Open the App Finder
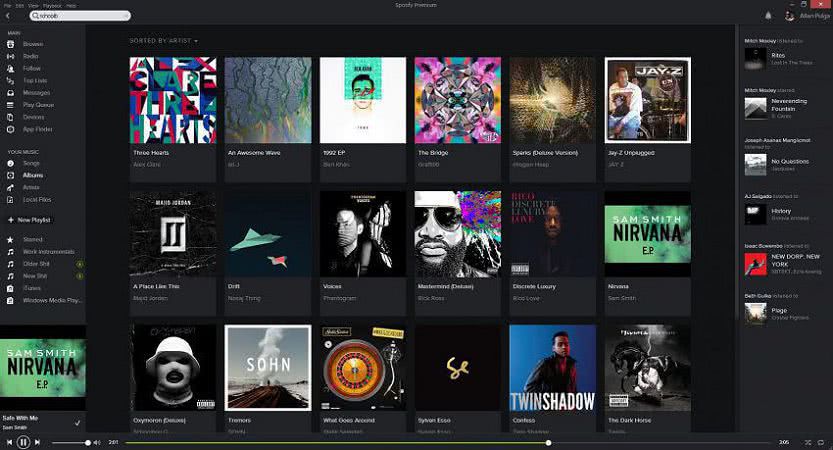The image size is (833, 450). [36, 129]
